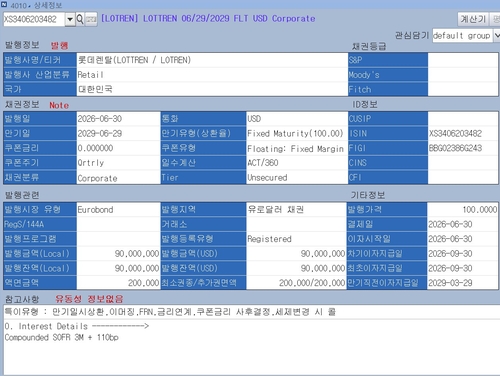Click the S&P rating label

point(388,60)
